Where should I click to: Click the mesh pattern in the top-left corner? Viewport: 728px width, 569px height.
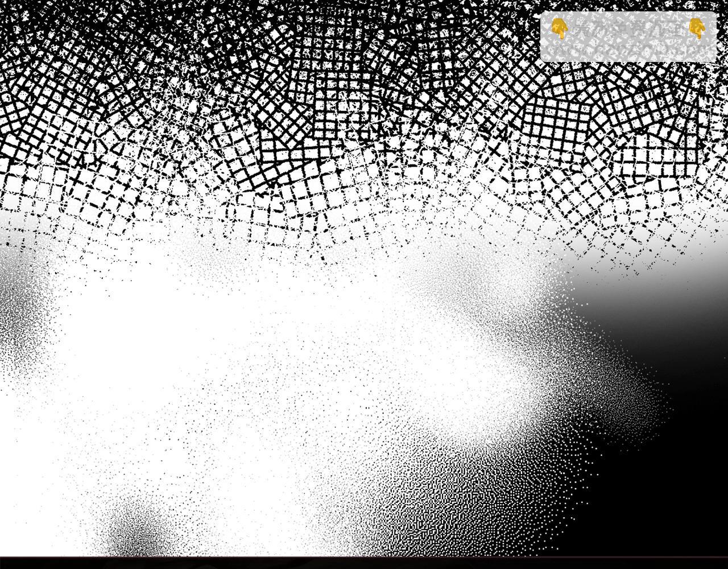tap(34, 34)
